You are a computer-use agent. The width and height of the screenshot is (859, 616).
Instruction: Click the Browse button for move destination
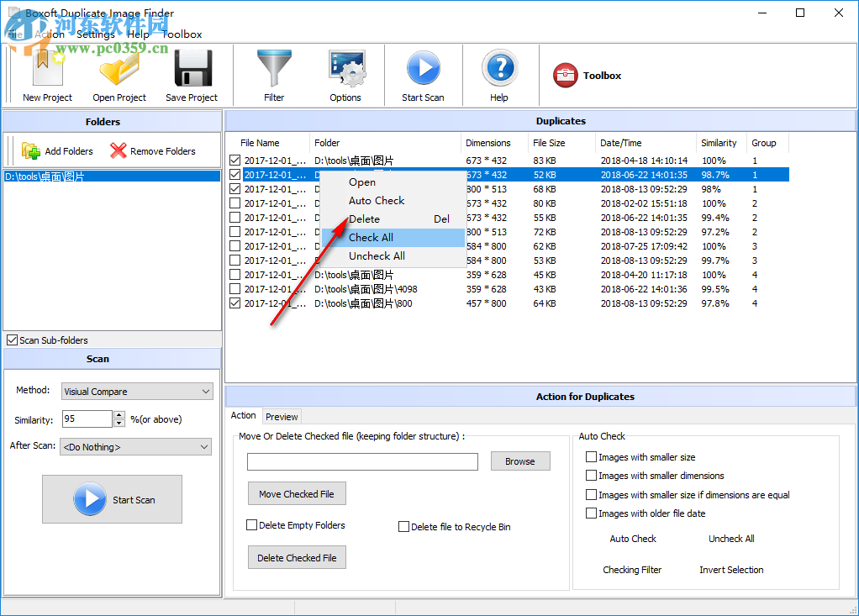click(520, 461)
